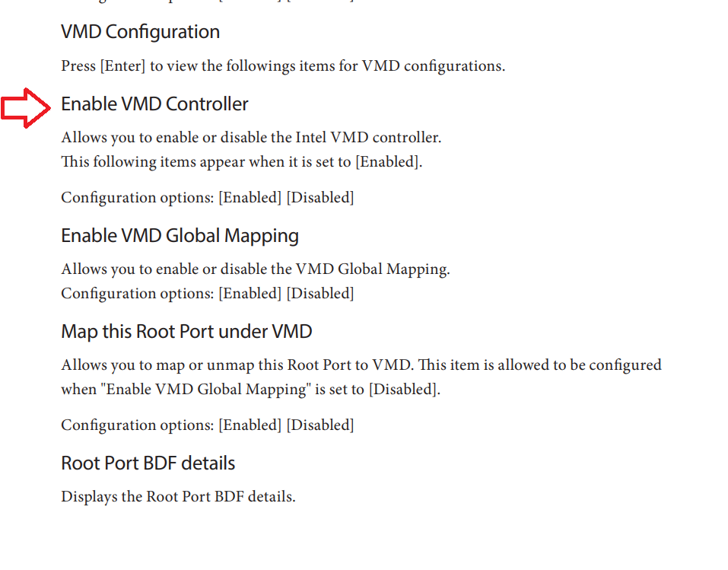The image size is (728, 570).
Task: Select the Enable VMD Controller heading
Action: 154,104
